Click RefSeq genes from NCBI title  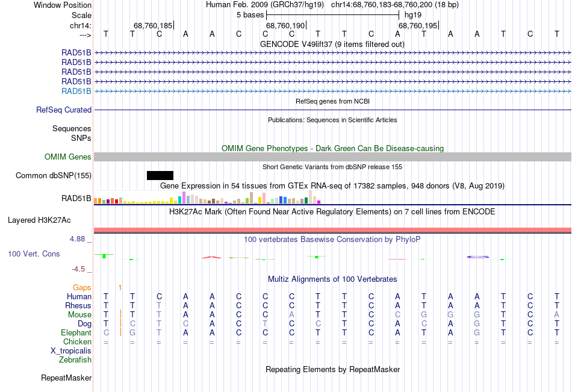click(332, 102)
